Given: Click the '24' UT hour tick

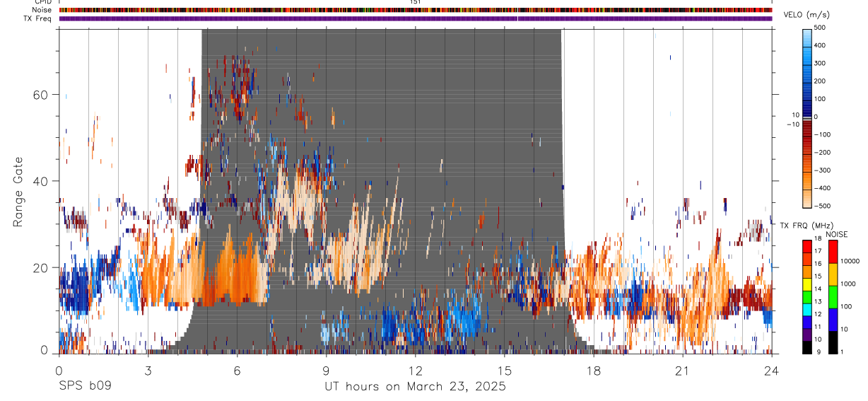Looking at the screenshot, I should [772, 370].
